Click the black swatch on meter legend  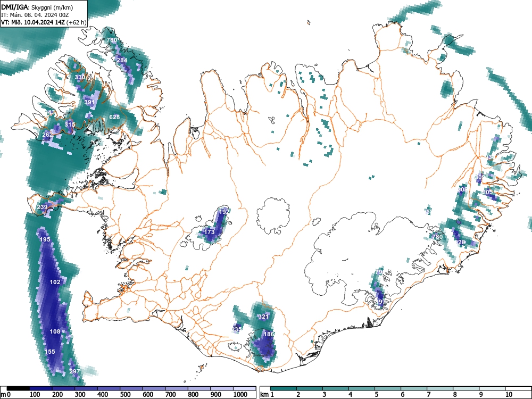[x=18, y=388]
